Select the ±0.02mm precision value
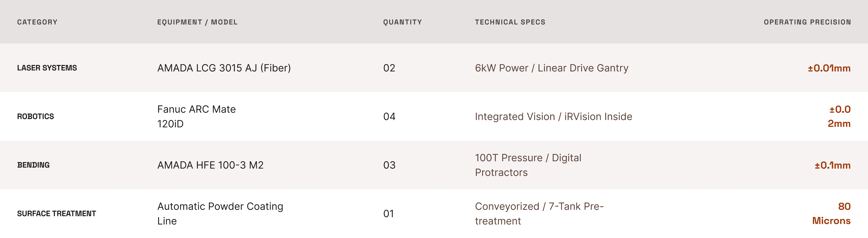The height and width of the screenshot is (238, 868). [x=839, y=116]
